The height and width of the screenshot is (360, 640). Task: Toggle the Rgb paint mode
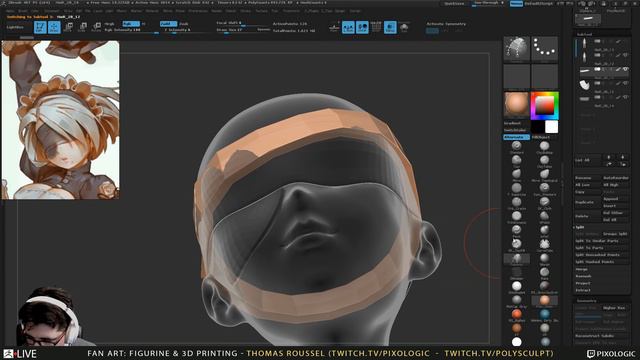(131, 24)
